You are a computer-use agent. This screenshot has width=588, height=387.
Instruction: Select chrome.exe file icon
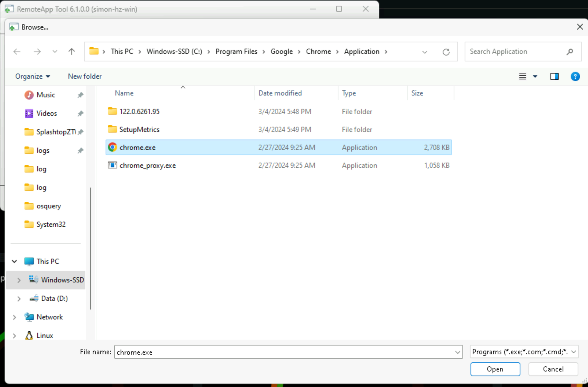[112, 147]
